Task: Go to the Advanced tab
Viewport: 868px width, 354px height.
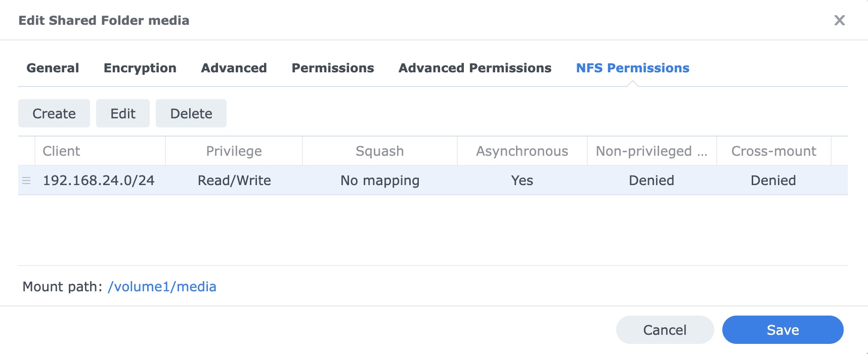Action: coord(234,68)
